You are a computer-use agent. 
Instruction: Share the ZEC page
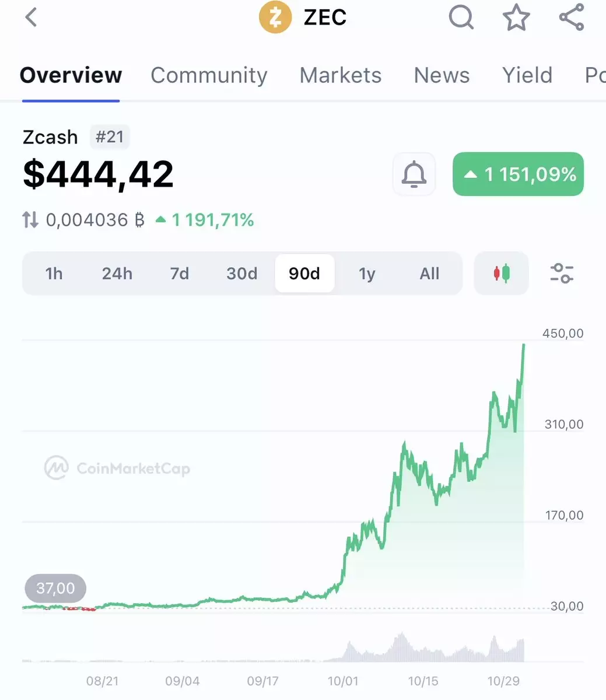pyautogui.click(x=572, y=17)
